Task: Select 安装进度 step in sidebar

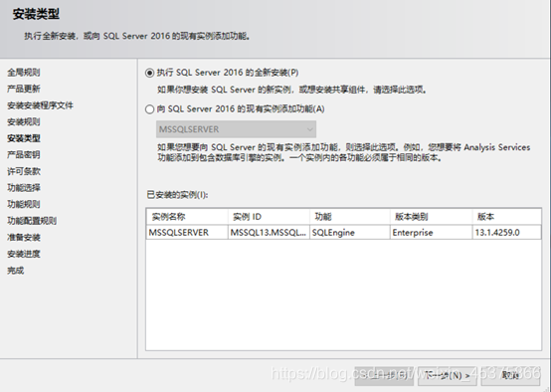Action: (x=24, y=254)
